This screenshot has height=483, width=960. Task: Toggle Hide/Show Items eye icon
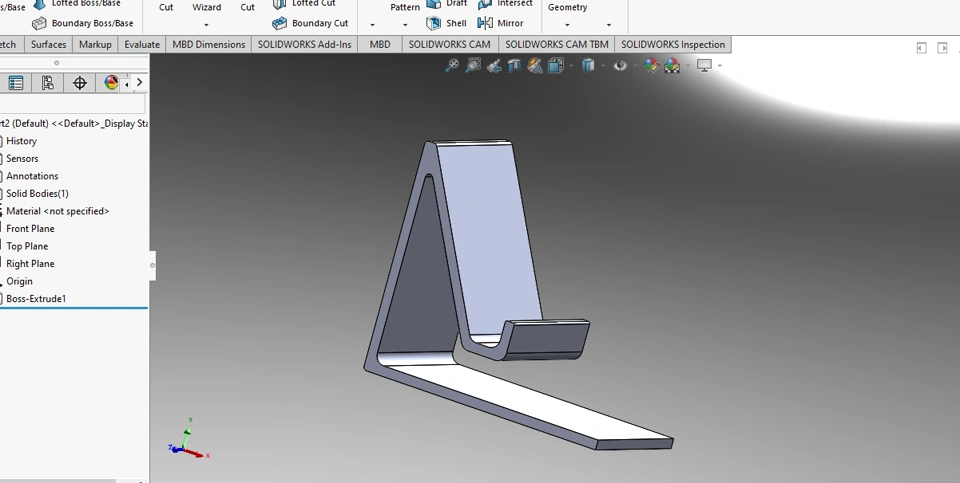click(620, 65)
